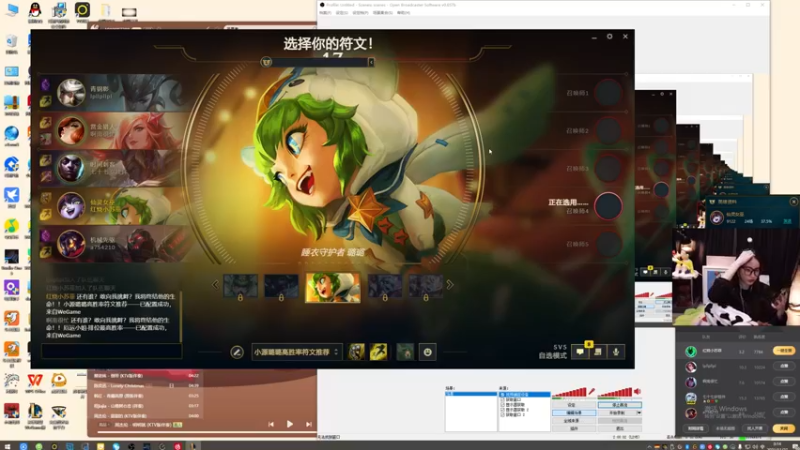Open the client settings gear icon
This screenshot has width=800, height=450.
pyautogui.click(x=609, y=37)
